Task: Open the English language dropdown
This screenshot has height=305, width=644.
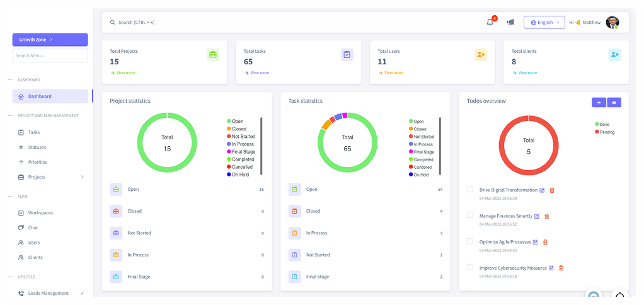Action: tap(544, 22)
